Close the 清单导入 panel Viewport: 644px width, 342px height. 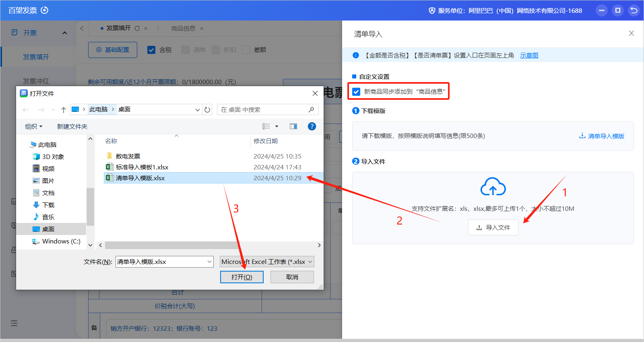click(632, 33)
